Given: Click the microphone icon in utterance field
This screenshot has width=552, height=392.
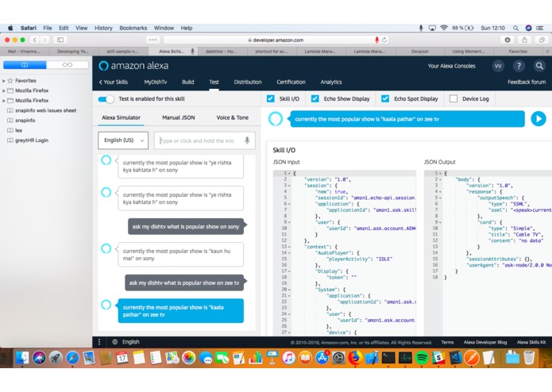Looking at the screenshot, I should pyautogui.click(x=247, y=140).
